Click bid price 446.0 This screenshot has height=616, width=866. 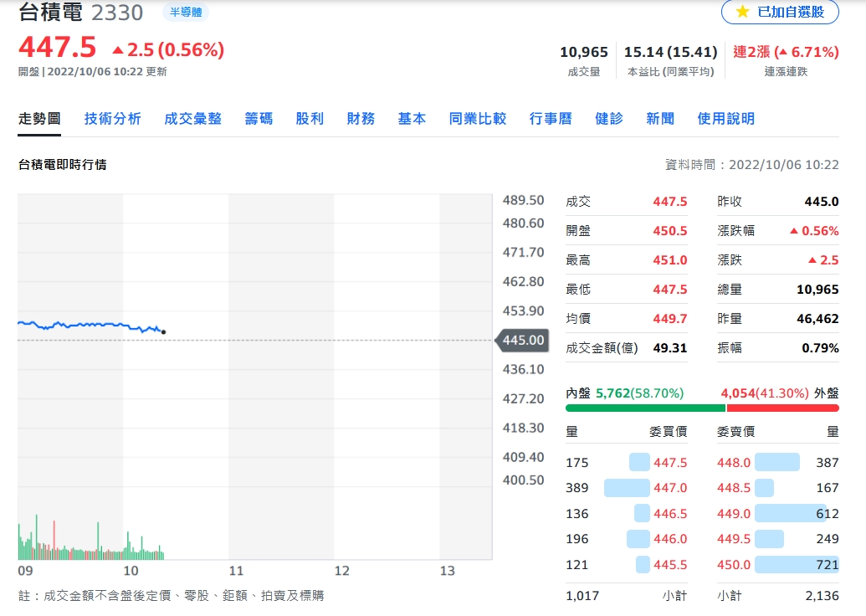coord(670,539)
